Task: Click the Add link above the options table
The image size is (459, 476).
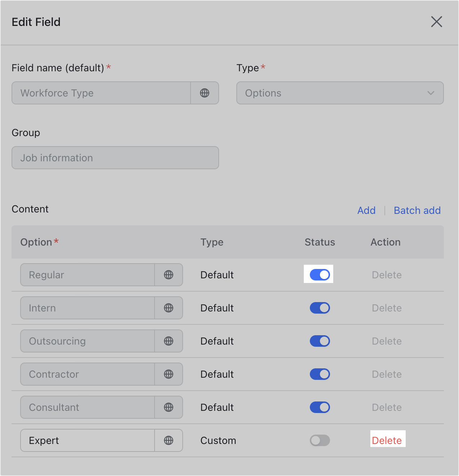Action: [366, 210]
